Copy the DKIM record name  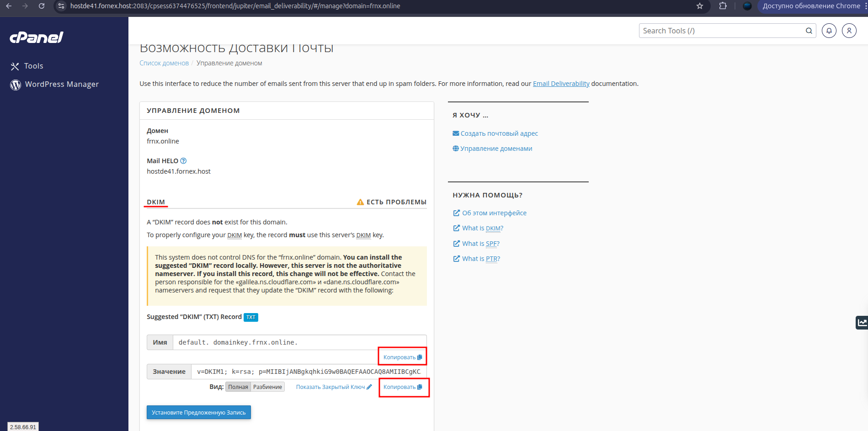click(402, 357)
